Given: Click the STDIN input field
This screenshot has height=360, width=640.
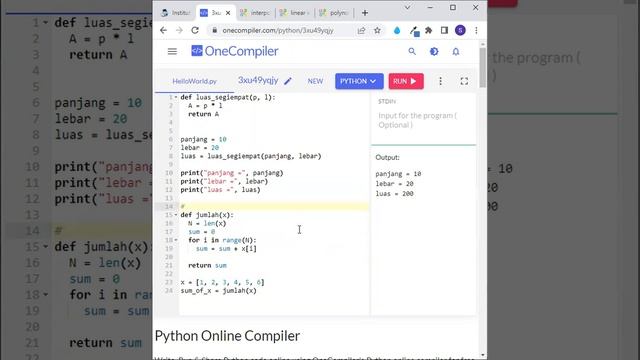Looking at the screenshot, I should tap(424, 120).
